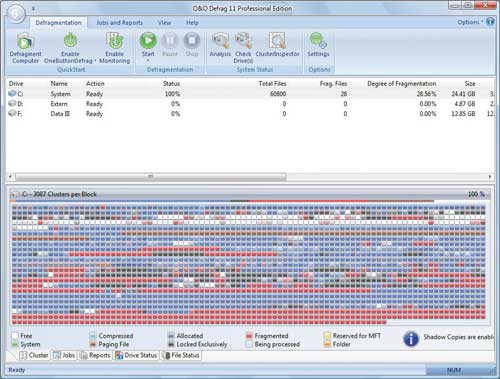Click the Stop defragmentation icon
The width and height of the screenshot is (500, 379).
click(192, 41)
